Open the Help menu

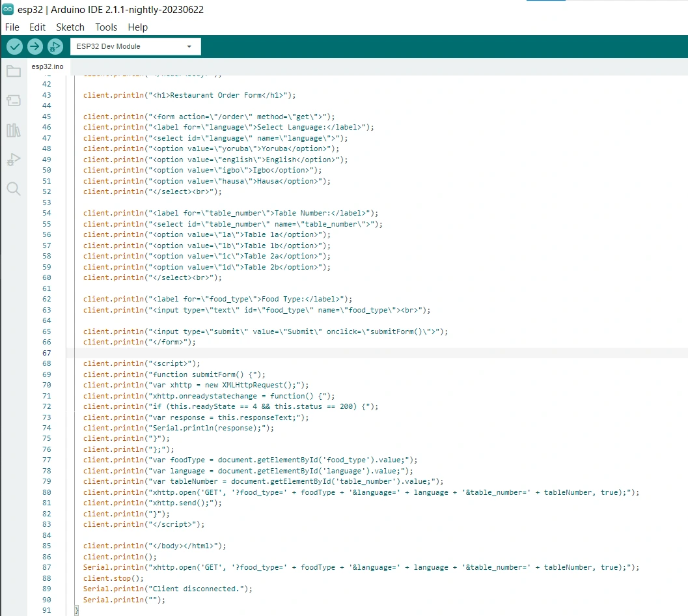click(x=138, y=27)
